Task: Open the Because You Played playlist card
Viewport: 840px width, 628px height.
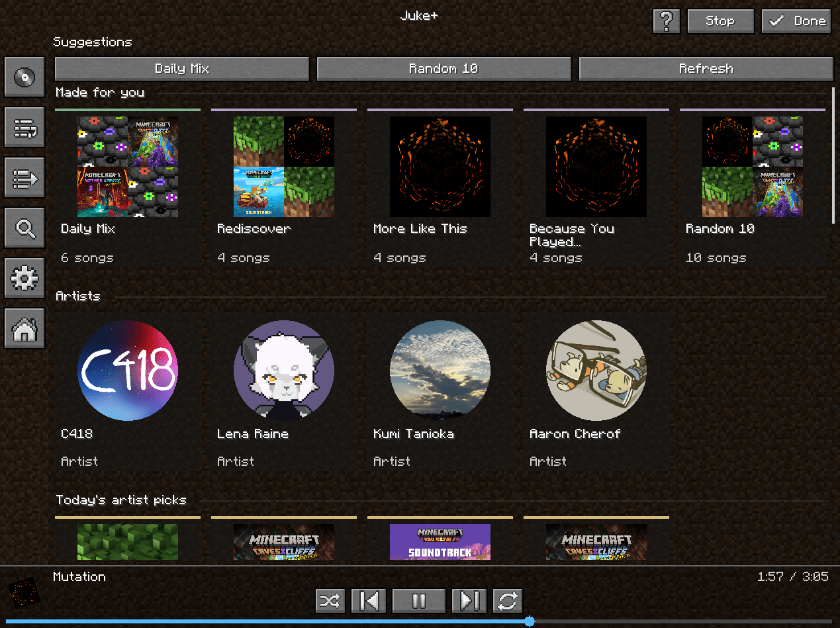Action: (596, 189)
